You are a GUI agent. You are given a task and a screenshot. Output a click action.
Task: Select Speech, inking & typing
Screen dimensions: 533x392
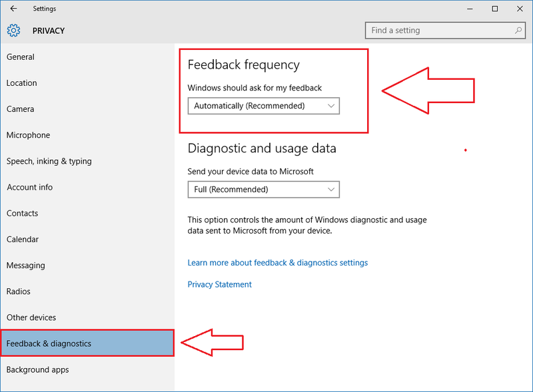49,161
